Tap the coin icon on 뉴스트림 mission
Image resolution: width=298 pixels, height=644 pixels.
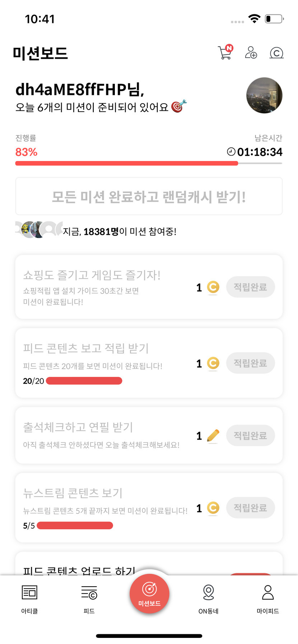tap(213, 508)
